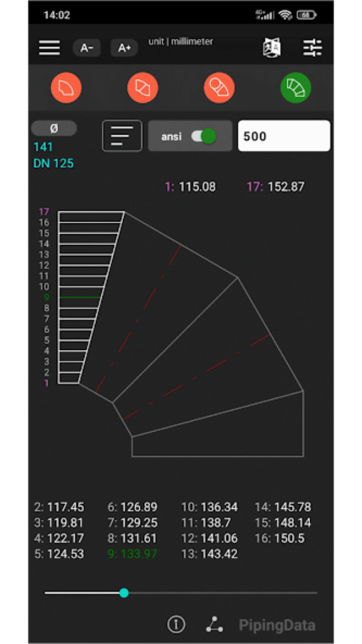Select the third orange pipe shape icon
This screenshot has height=644, width=362.
pyautogui.click(x=219, y=89)
